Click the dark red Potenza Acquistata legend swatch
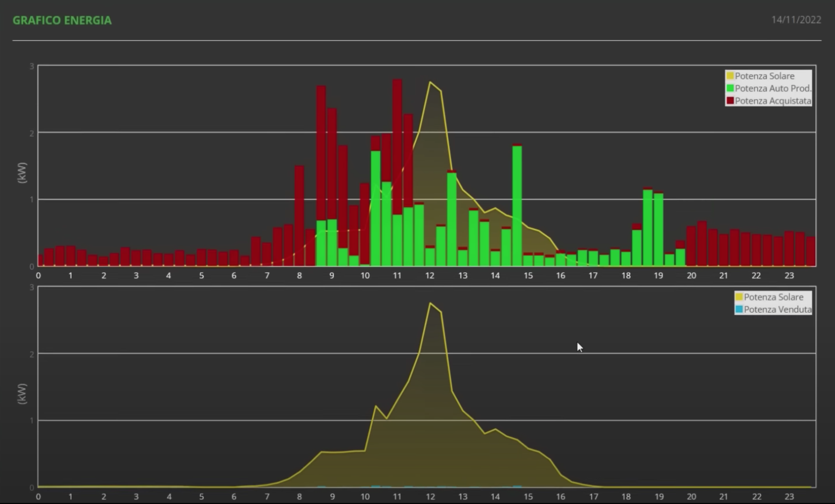The width and height of the screenshot is (835, 504). point(730,100)
